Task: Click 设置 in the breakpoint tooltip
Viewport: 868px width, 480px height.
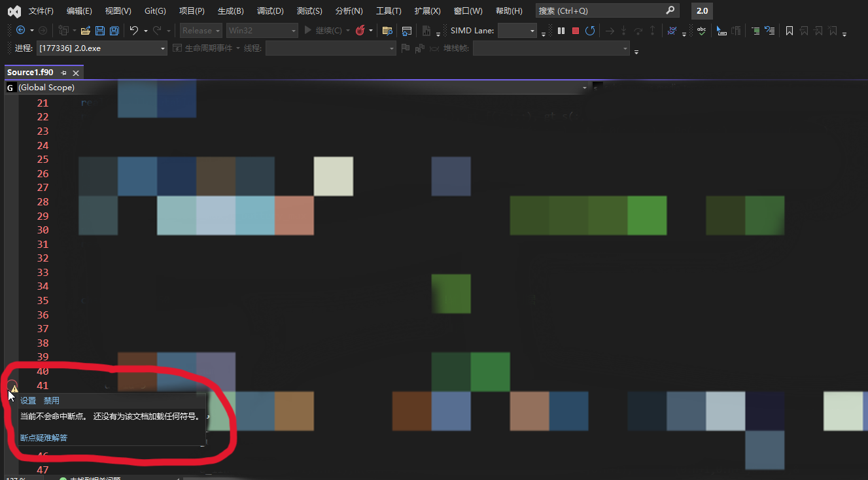Action: (x=28, y=400)
